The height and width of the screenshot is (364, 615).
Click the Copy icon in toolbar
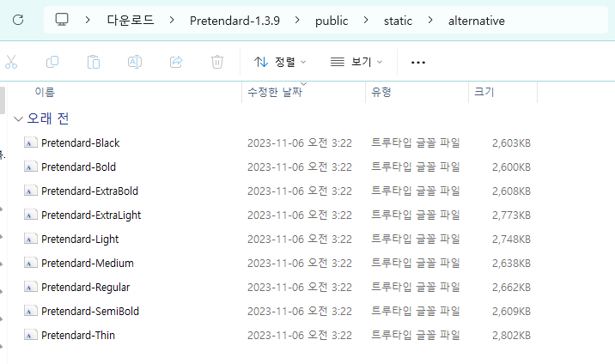(52, 62)
